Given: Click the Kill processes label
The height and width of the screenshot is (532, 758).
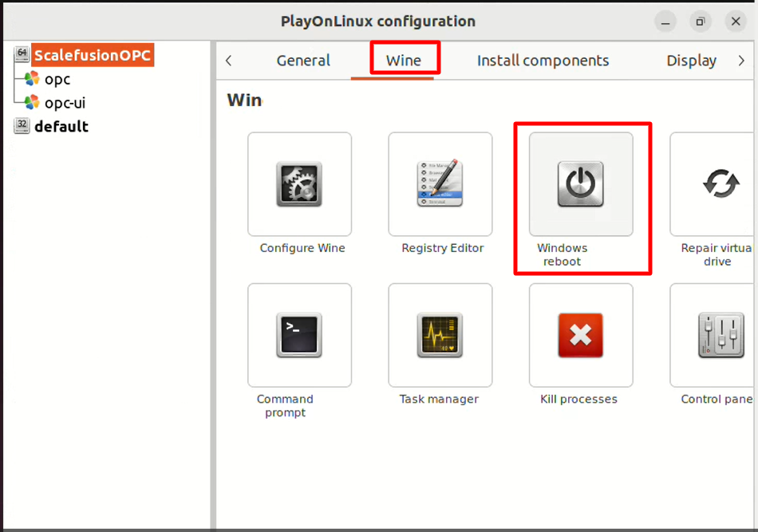Looking at the screenshot, I should [x=578, y=399].
